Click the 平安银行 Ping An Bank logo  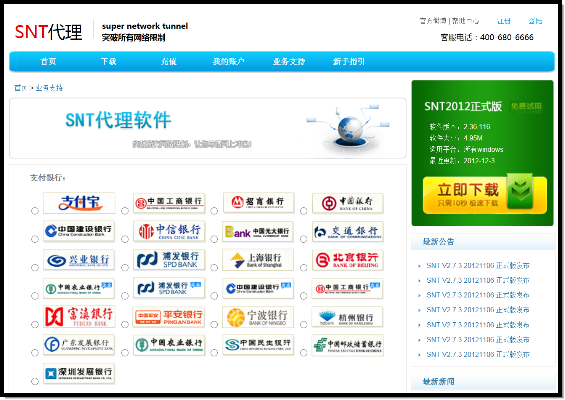(x=169, y=317)
